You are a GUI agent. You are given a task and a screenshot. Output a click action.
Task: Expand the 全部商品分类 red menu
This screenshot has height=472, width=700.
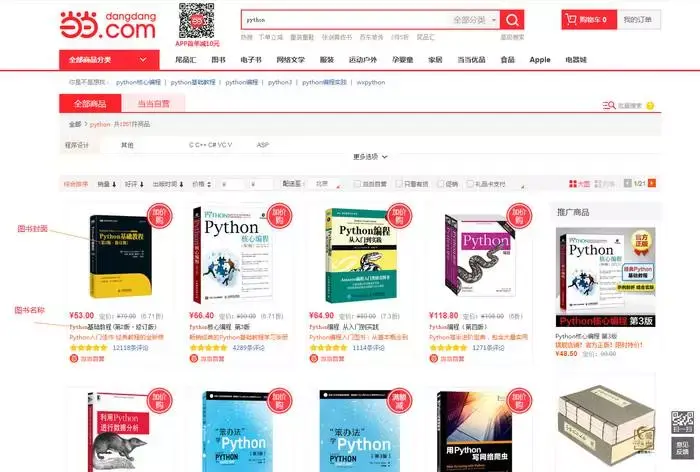pos(109,60)
